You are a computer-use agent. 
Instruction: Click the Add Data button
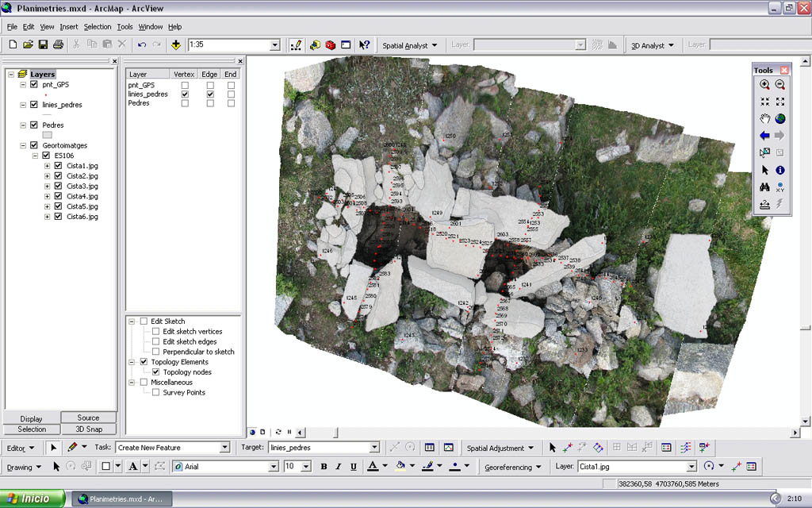(x=175, y=45)
